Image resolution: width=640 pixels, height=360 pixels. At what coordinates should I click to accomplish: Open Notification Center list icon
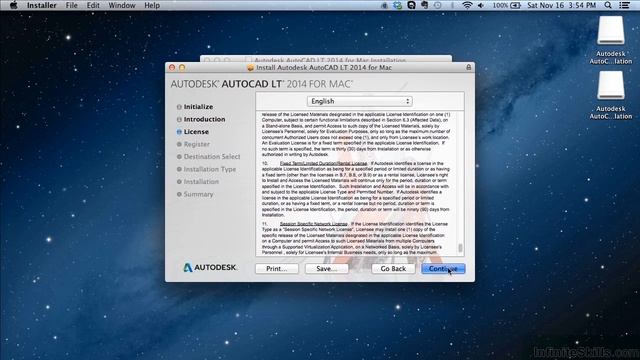point(624,5)
